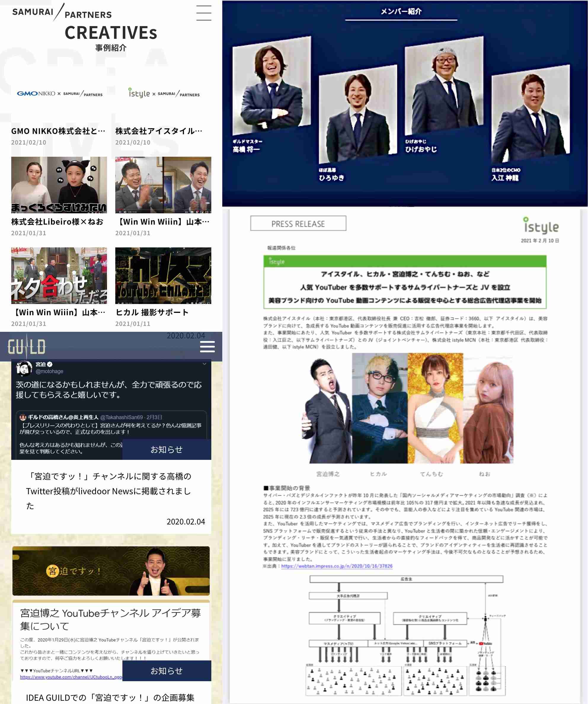Image resolution: width=588 pixels, height=704 pixels.
Task: Open 株式会社Libeiro様×ねお case title
Action: (57, 222)
